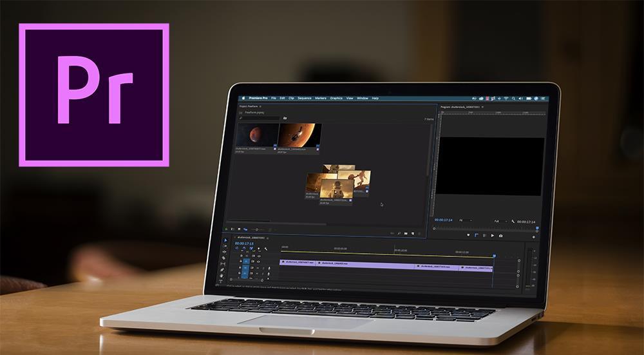
Task: Open Program monitor wrench settings
Action: (x=513, y=221)
